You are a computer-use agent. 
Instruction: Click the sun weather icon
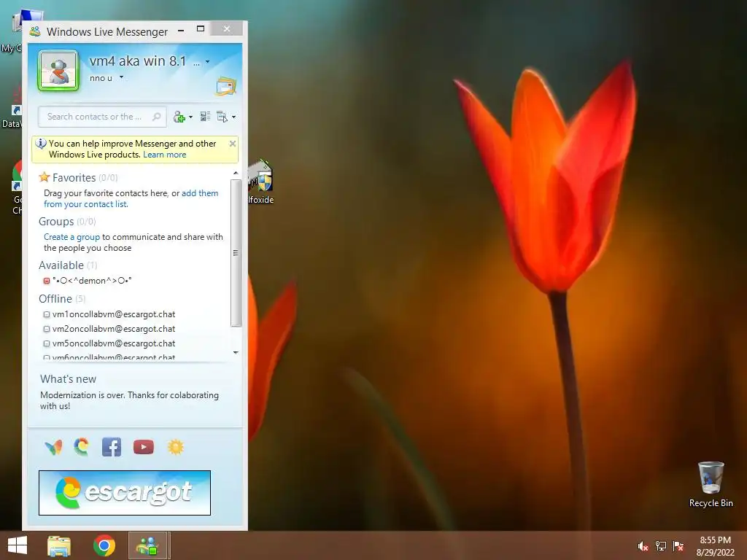click(x=175, y=447)
